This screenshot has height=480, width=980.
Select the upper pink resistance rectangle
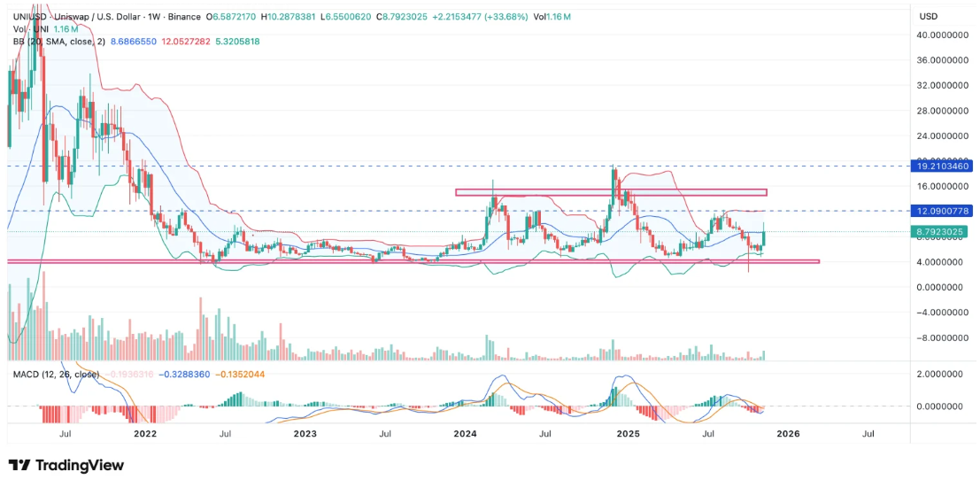(611, 192)
